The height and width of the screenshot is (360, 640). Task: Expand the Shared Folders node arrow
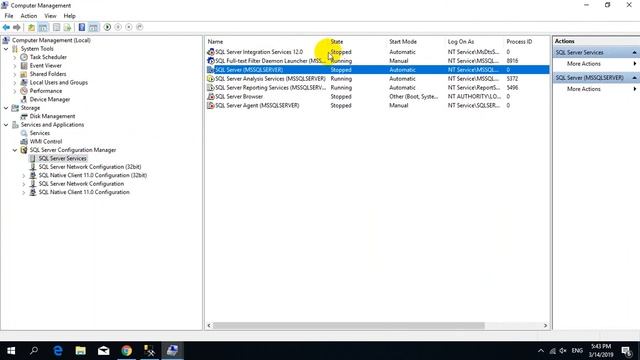(x=15, y=74)
